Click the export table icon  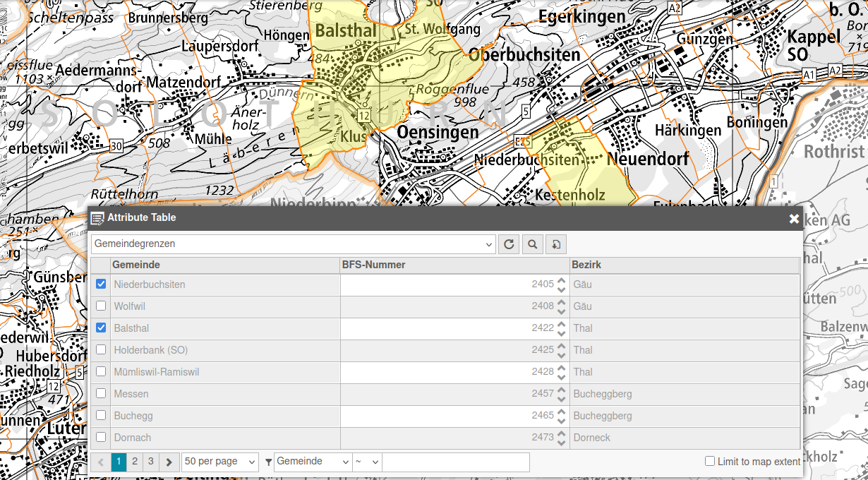(x=556, y=244)
